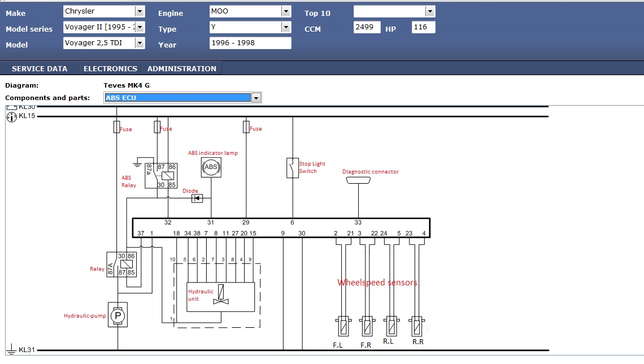Click the 'Stop Light Switch' label
The height and width of the screenshot is (364, 644).
312,167
